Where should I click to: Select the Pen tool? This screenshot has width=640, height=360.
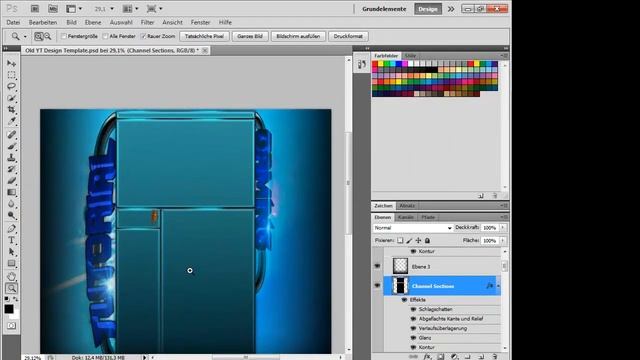click(11, 229)
